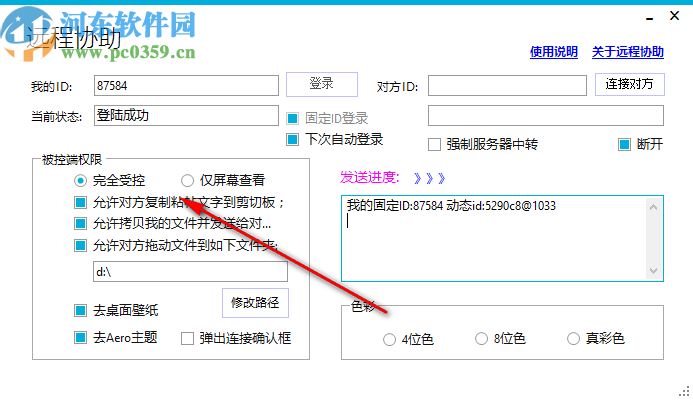Image resolution: width=693 pixels, height=400 pixels.
Task: Click the resize grip in window corner
Action: (684, 391)
